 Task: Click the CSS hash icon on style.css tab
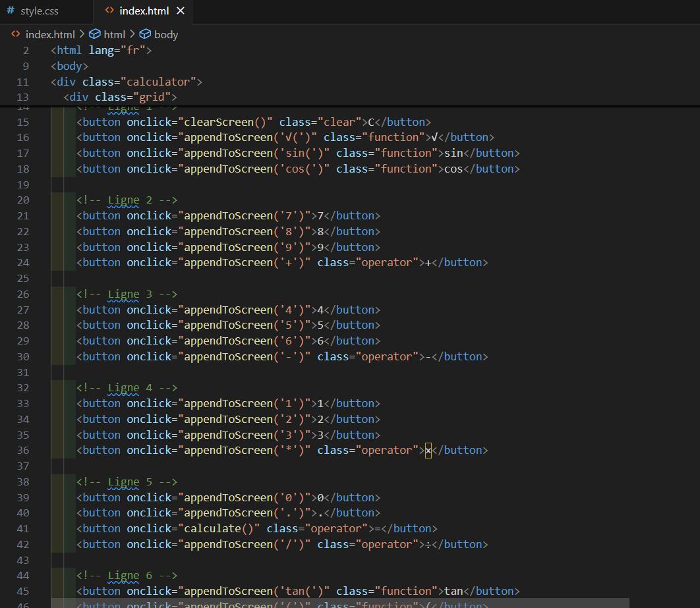[10, 11]
